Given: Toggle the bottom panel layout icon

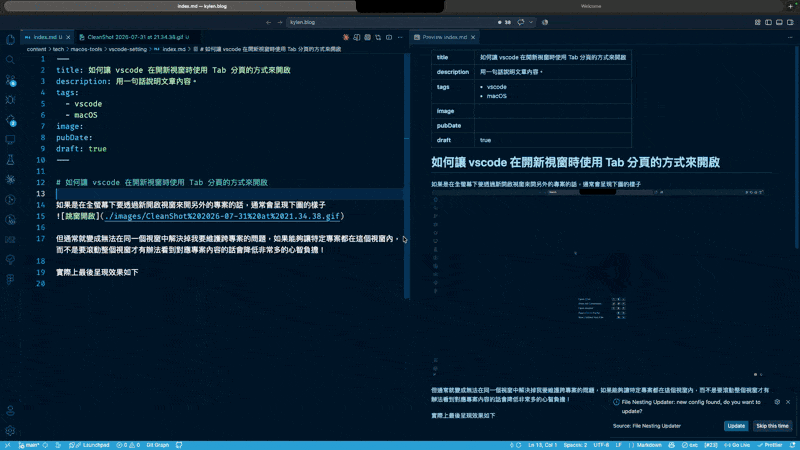Looking at the screenshot, I should coord(779,22).
